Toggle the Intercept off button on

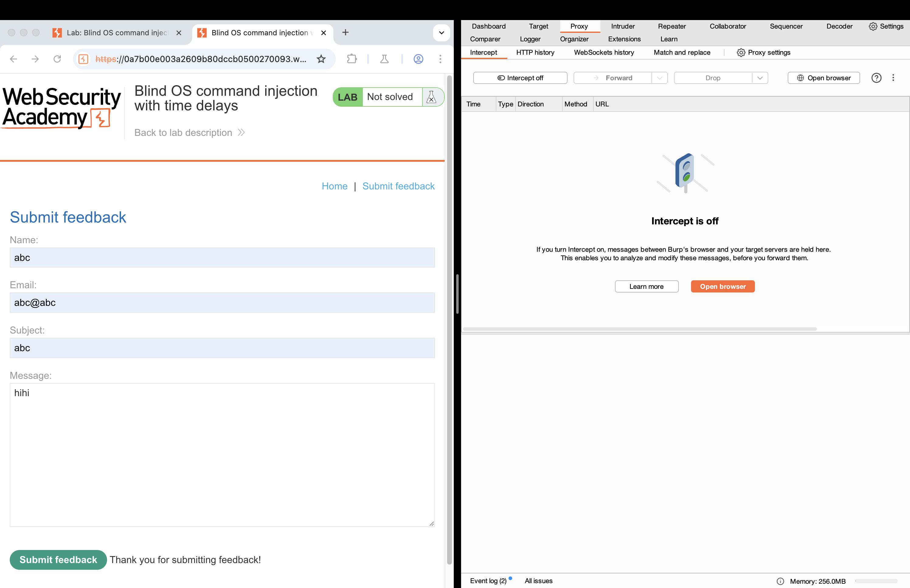click(520, 78)
